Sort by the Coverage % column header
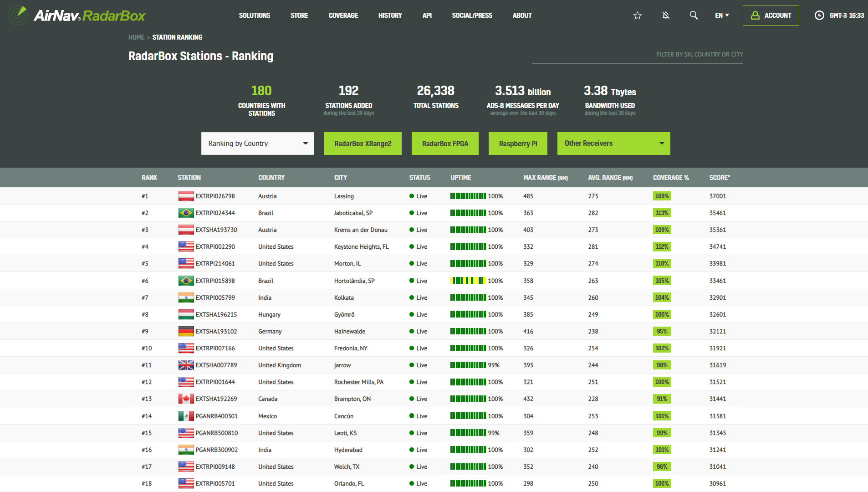 pos(671,178)
